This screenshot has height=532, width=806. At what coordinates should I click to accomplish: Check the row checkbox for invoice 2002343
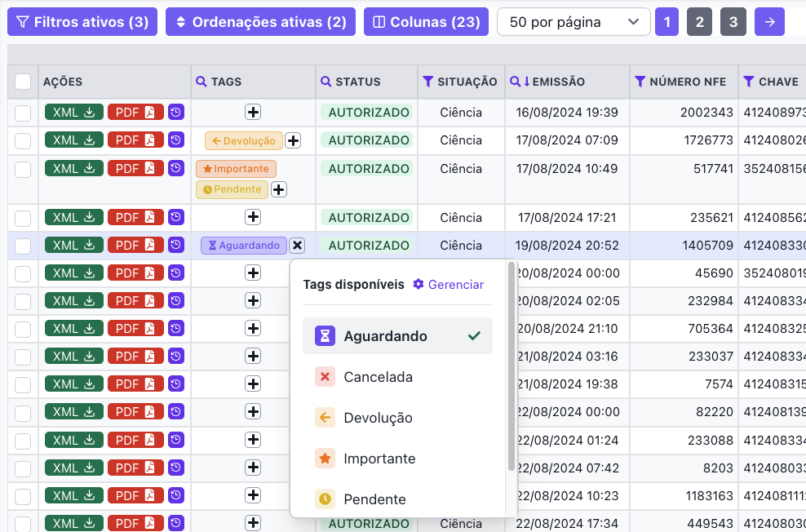[22, 112]
